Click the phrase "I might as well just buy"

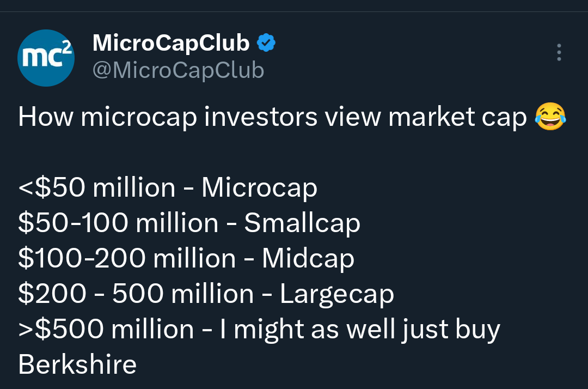point(360,330)
